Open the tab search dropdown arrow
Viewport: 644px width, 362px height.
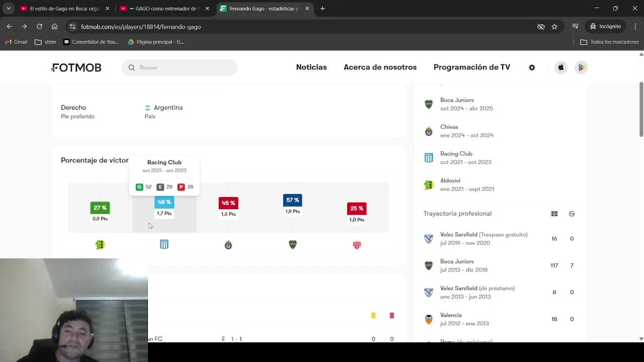pos(9,9)
